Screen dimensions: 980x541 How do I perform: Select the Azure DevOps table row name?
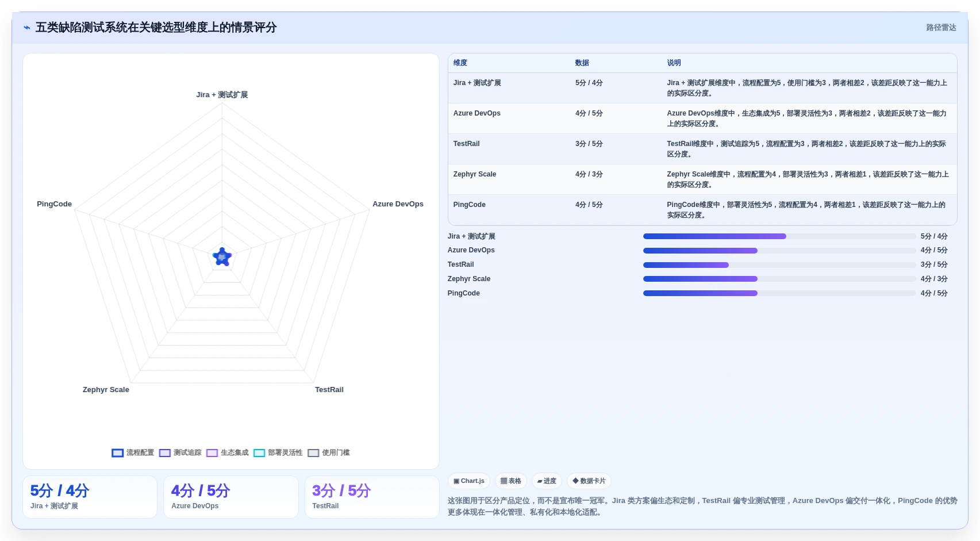[x=477, y=113]
